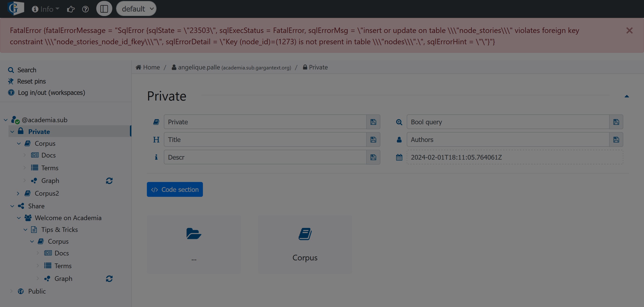The image size is (644, 307).
Task: Collapse the Private header caret
Action: click(627, 96)
